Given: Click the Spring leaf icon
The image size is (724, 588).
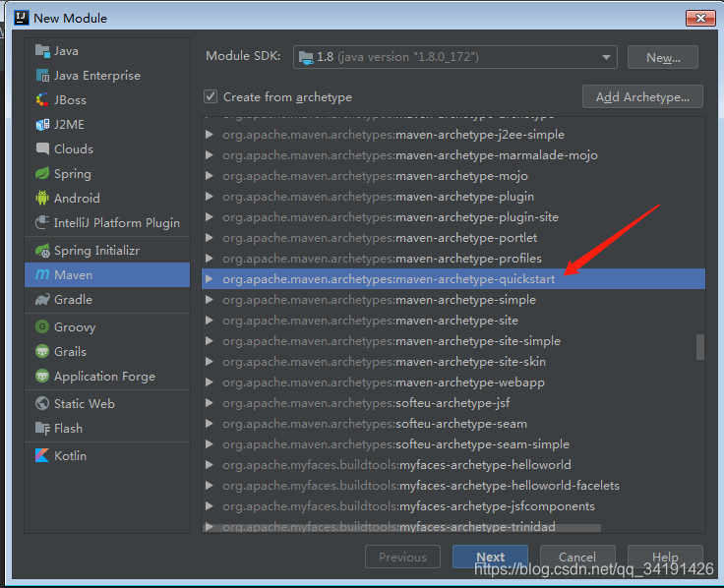Looking at the screenshot, I should click(x=42, y=173).
